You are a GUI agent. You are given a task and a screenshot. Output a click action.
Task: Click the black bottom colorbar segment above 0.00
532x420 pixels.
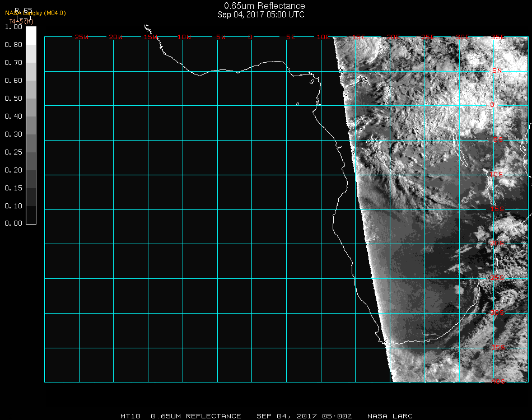(x=31, y=214)
